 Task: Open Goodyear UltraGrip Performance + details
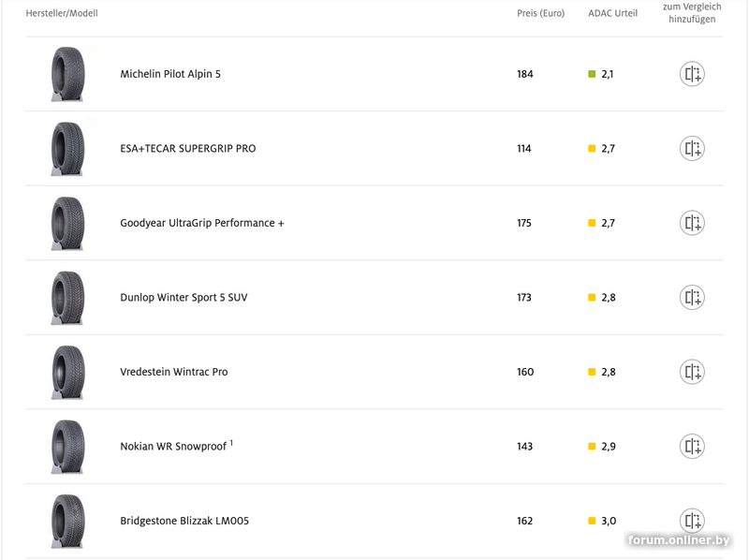click(201, 223)
